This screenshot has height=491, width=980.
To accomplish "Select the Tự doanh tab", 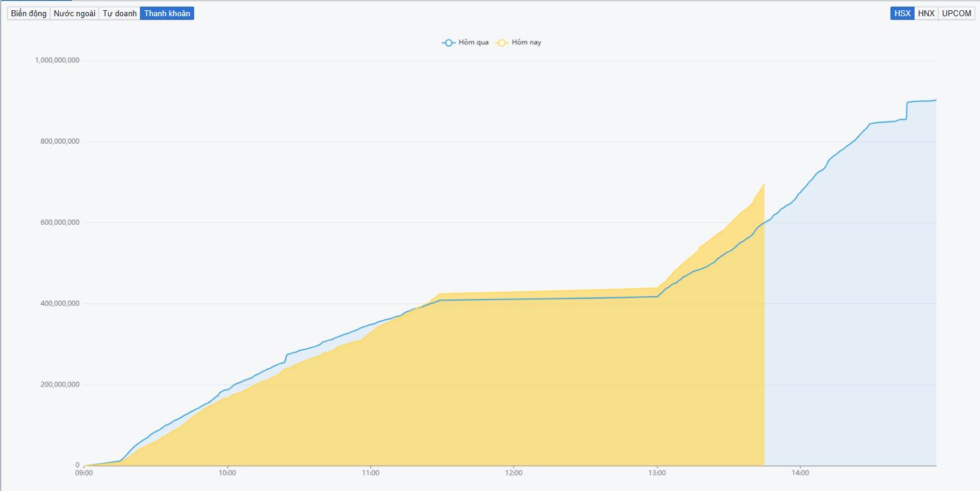I will click(120, 13).
